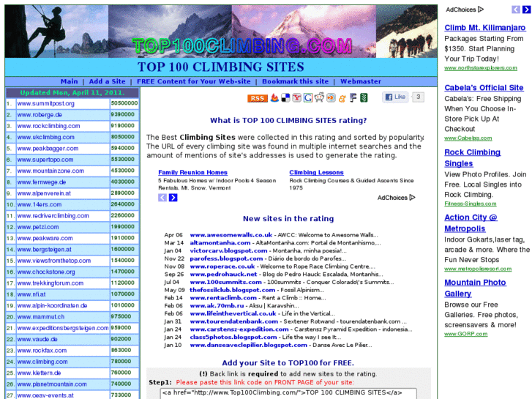Image resolution: width=532 pixels, height=399 pixels.
Task: Open victorcarv.blogspot.com new site link
Action: [x=228, y=250]
